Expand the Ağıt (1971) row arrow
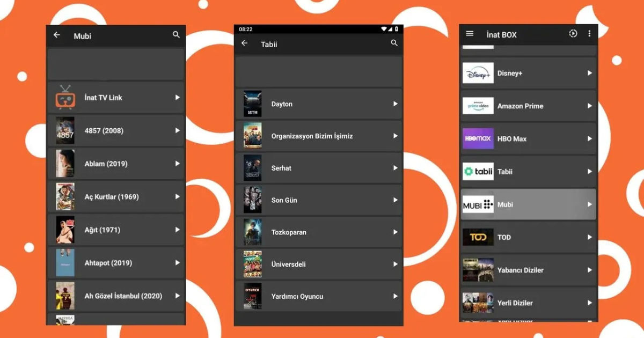644x338 pixels. pos(177,230)
